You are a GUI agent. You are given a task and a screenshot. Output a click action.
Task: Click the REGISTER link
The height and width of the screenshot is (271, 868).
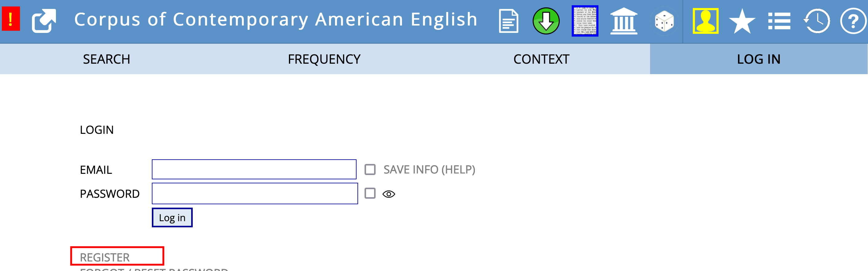tap(105, 257)
